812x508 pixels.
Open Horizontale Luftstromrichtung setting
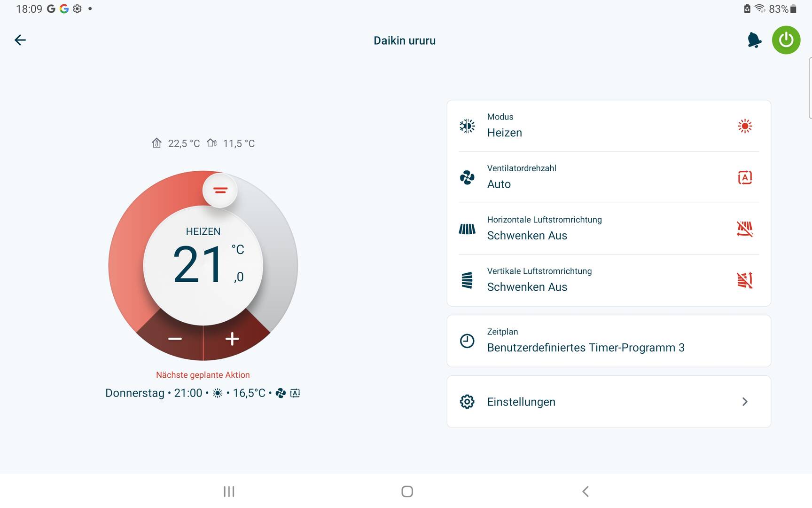point(609,229)
